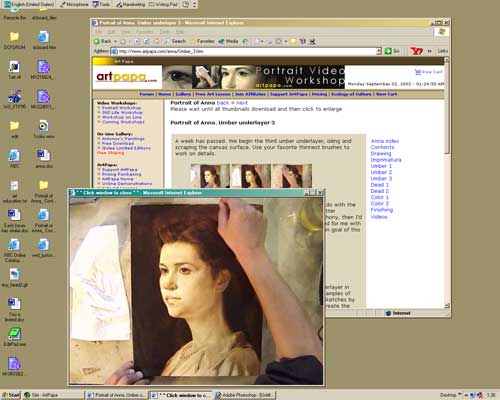Open the Videos link in the side index
Screen dimensions: 500x400
pyautogui.click(x=379, y=217)
